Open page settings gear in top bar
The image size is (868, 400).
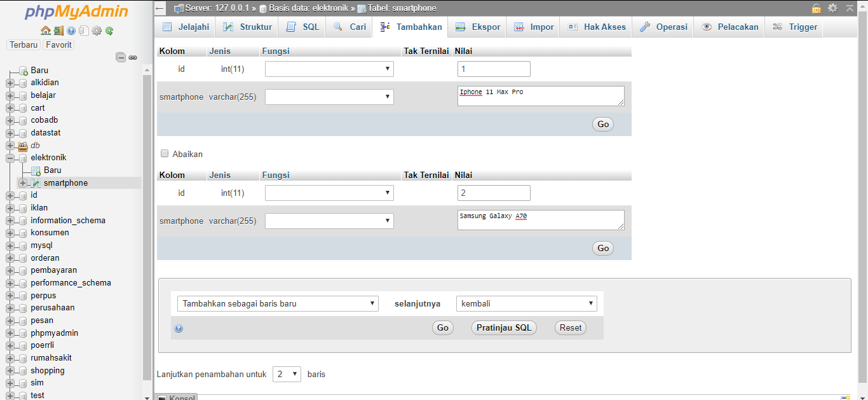pyautogui.click(x=832, y=8)
